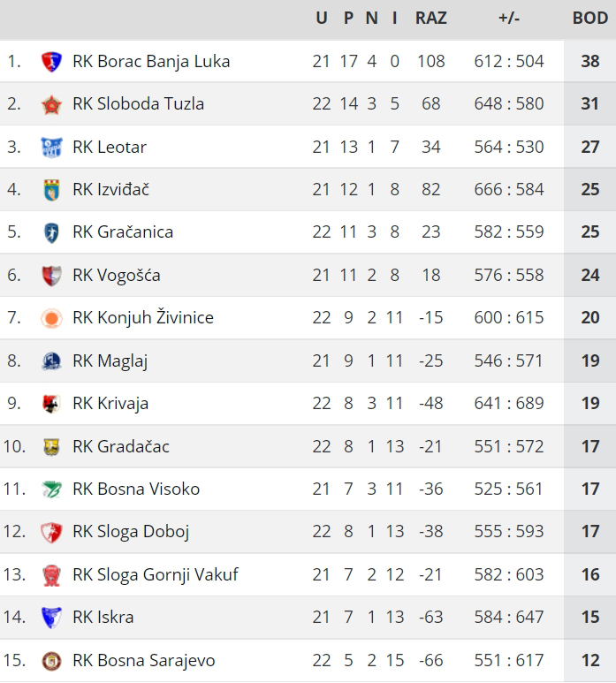This screenshot has height=683, width=616.
Task: Open the RK Bosna Visoko team link
Action: pyautogui.click(x=136, y=489)
